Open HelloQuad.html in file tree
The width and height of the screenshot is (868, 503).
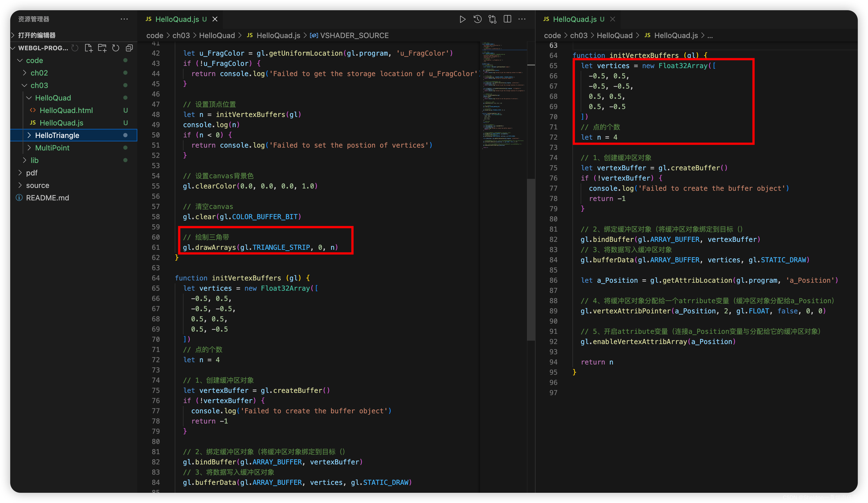66,110
